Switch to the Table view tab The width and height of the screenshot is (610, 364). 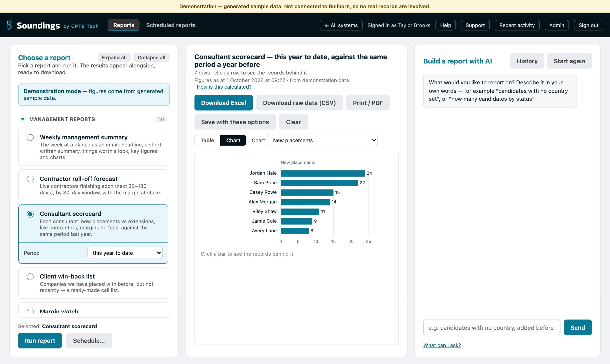207,140
